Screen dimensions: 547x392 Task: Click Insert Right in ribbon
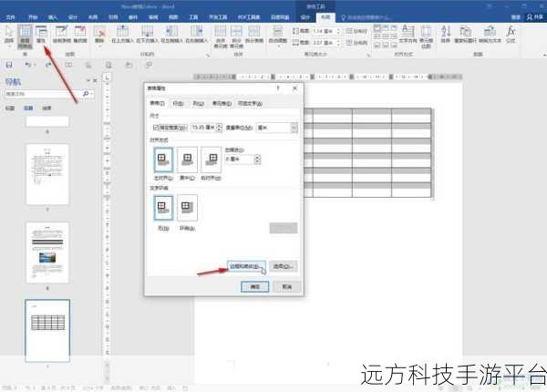click(x=196, y=35)
